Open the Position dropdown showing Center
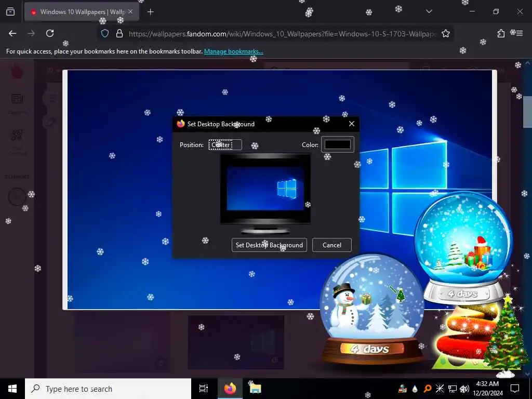 point(225,145)
